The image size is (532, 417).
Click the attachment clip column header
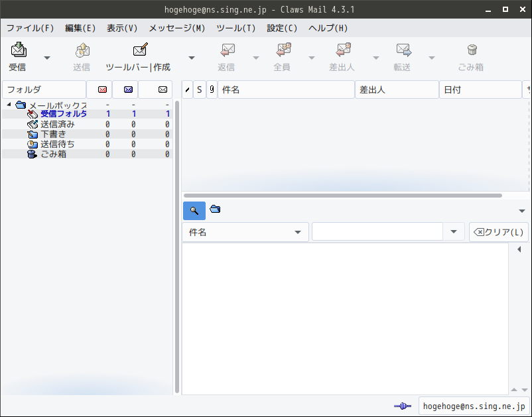[x=212, y=89]
